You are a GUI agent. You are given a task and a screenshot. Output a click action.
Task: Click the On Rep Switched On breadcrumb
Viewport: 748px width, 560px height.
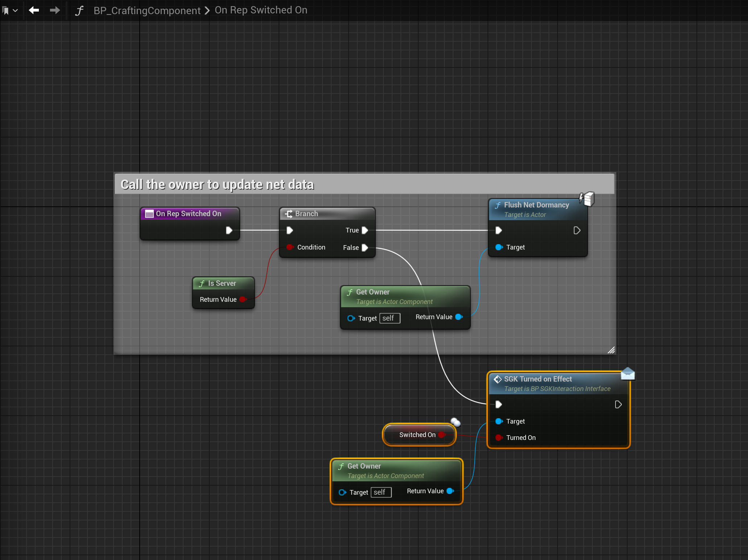(x=261, y=10)
